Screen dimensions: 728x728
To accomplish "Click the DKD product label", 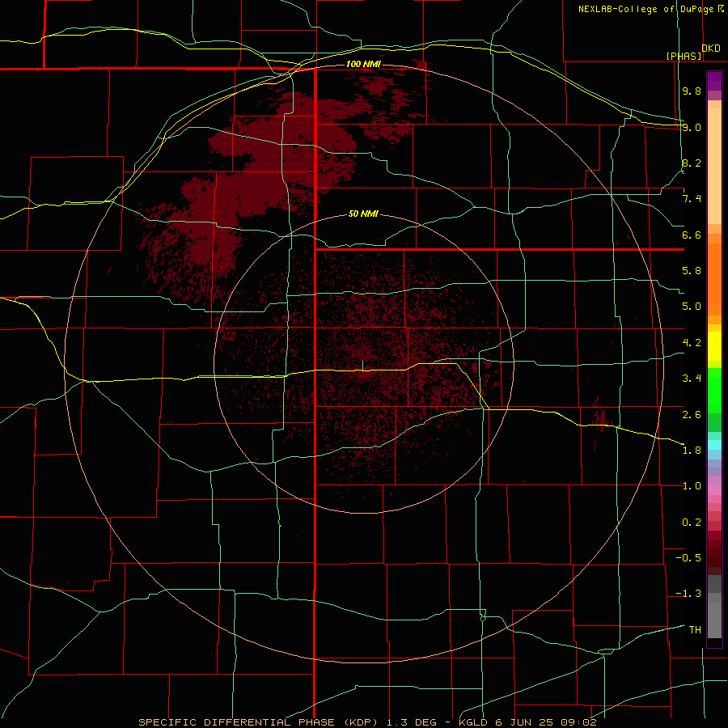I will point(711,49).
